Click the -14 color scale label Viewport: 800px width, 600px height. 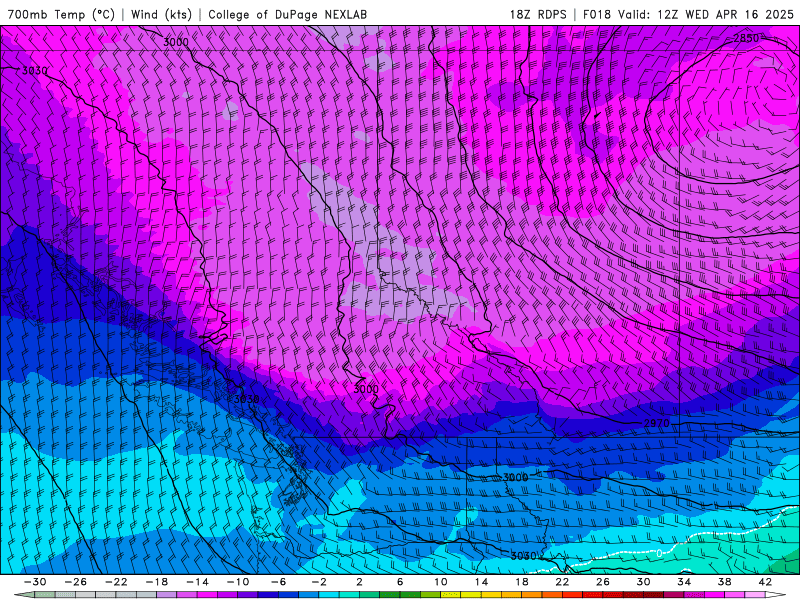point(197,582)
